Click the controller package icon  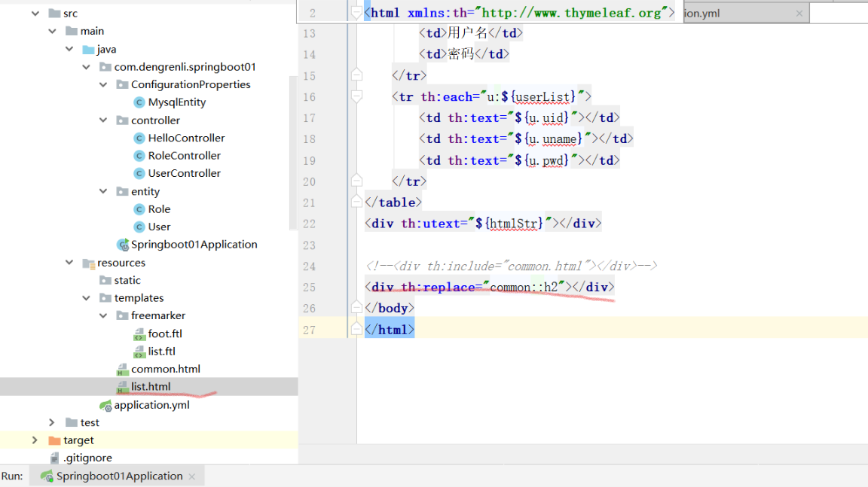click(x=122, y=120)
